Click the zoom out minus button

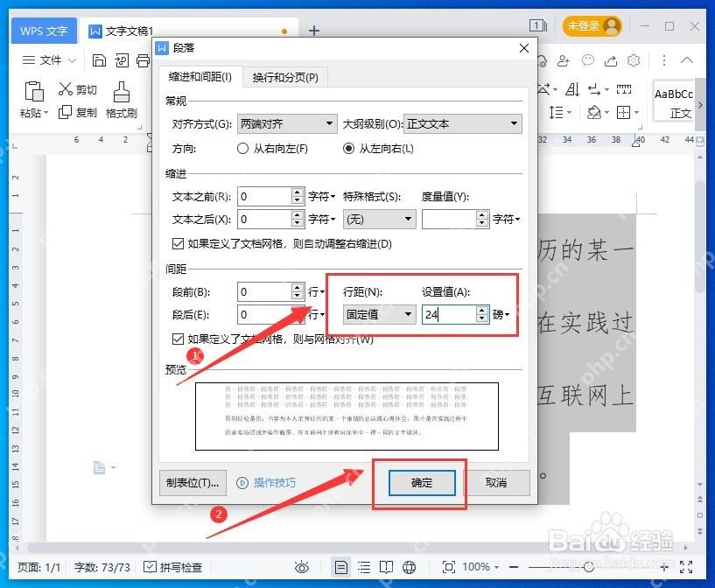point(514,567)
